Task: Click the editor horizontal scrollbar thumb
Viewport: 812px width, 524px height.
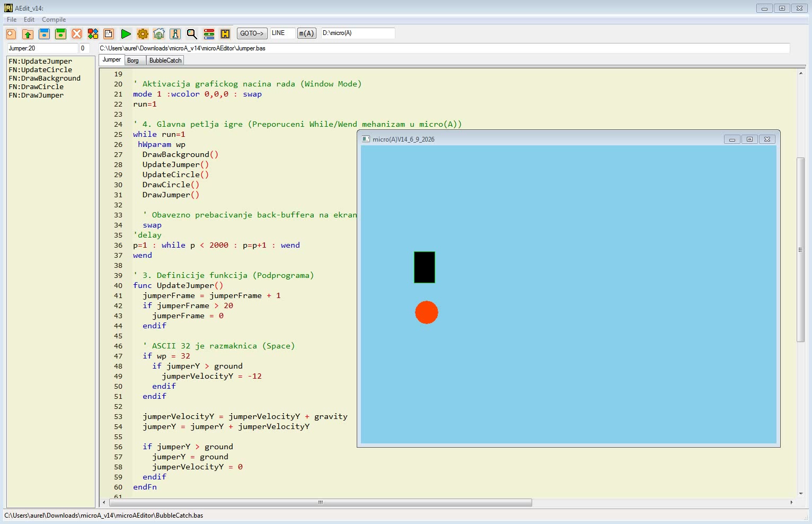Action: [320, 502]
